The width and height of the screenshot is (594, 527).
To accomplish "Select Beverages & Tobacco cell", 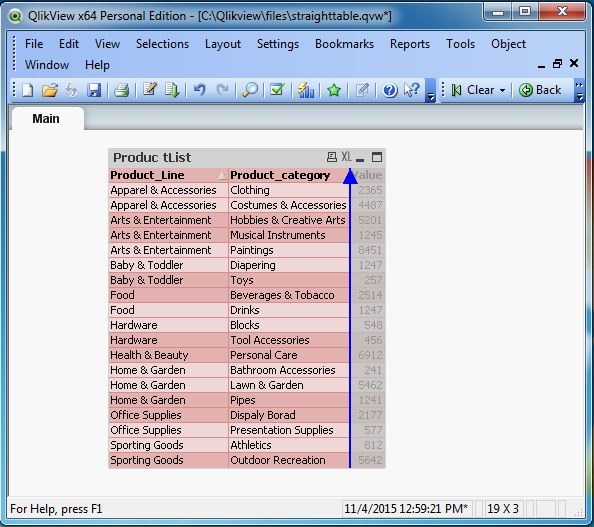I will point(289,295).
